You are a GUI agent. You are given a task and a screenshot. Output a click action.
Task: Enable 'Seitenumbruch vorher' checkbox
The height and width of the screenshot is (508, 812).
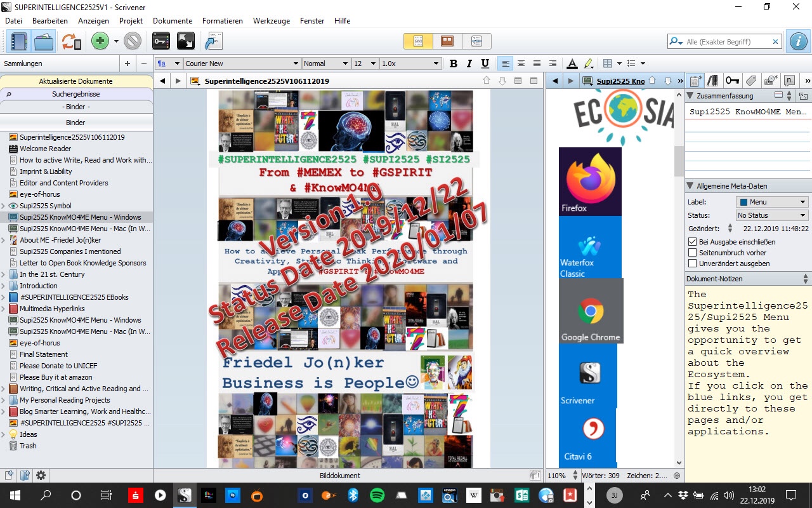pos(692,253)
